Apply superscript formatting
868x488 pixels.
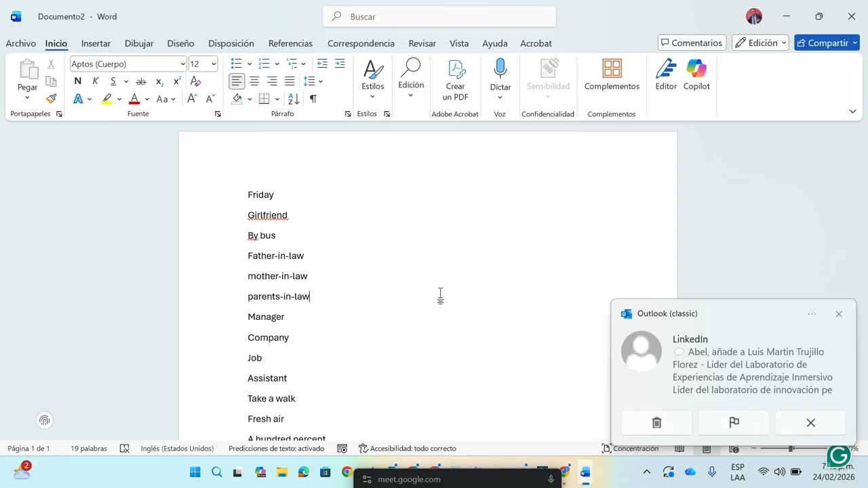click(x=177, y=81)
